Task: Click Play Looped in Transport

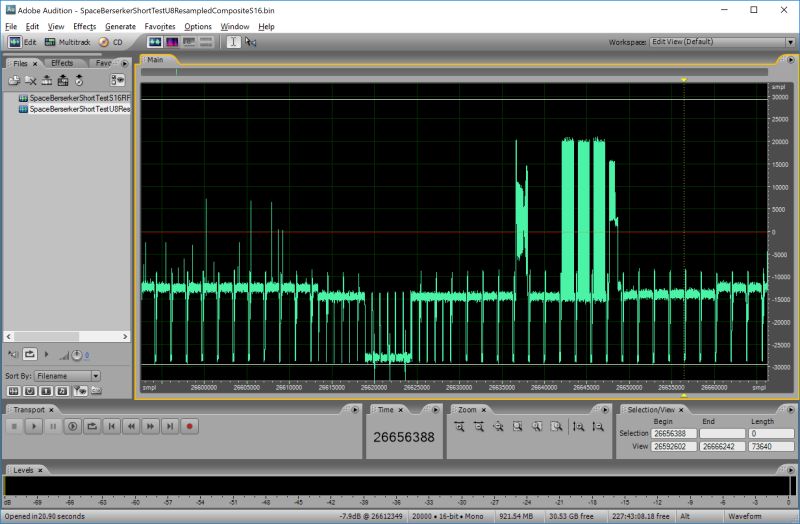Action: tap(92, 426)
